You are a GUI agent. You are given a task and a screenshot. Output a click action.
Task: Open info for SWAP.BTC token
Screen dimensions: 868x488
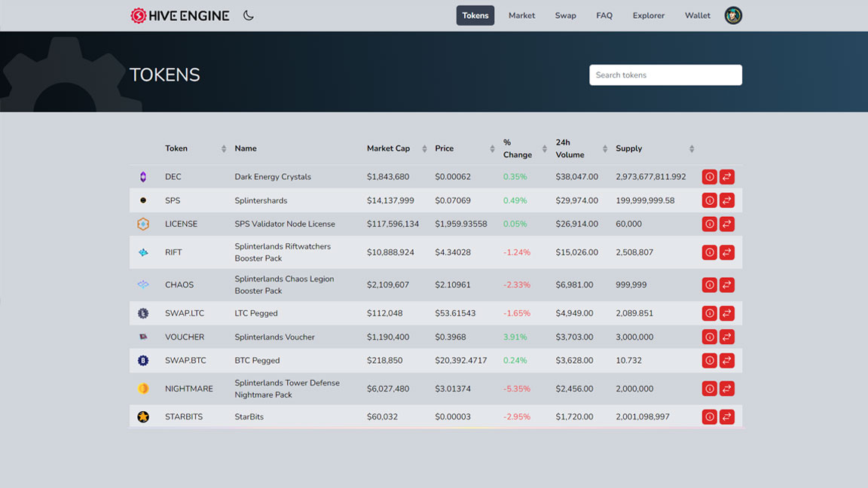point(709,360)
